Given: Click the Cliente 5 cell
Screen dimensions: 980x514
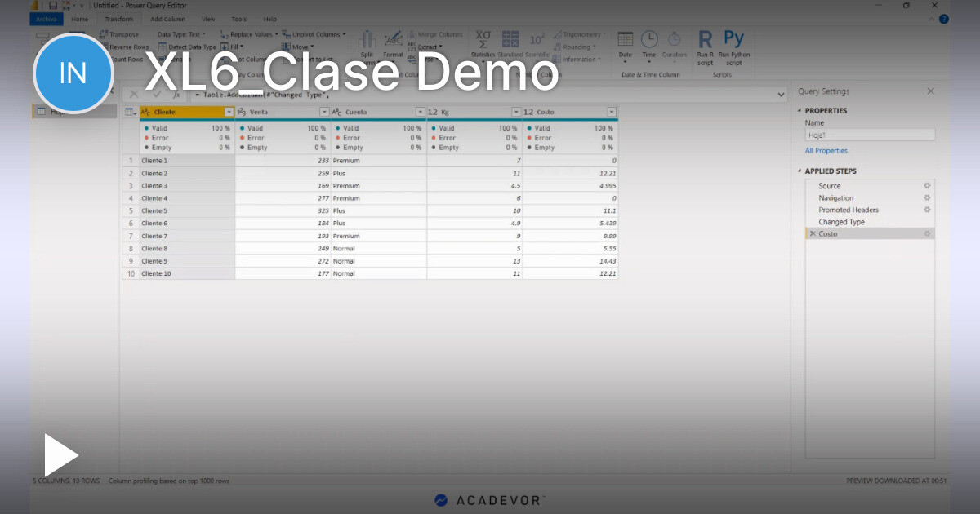Looking at the screenshot, I should [187, 210].
